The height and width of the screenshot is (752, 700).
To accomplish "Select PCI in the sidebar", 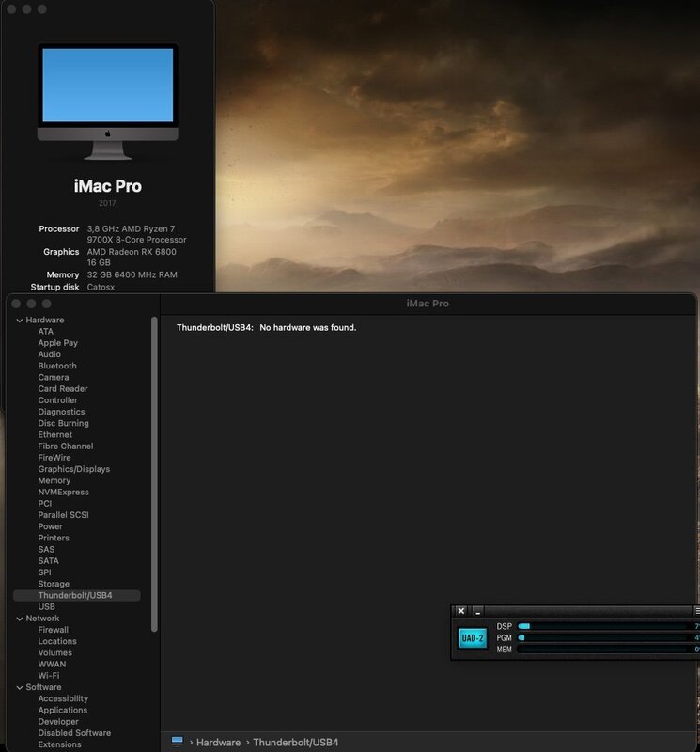I will pyautogui.click(x=44, y=504).
